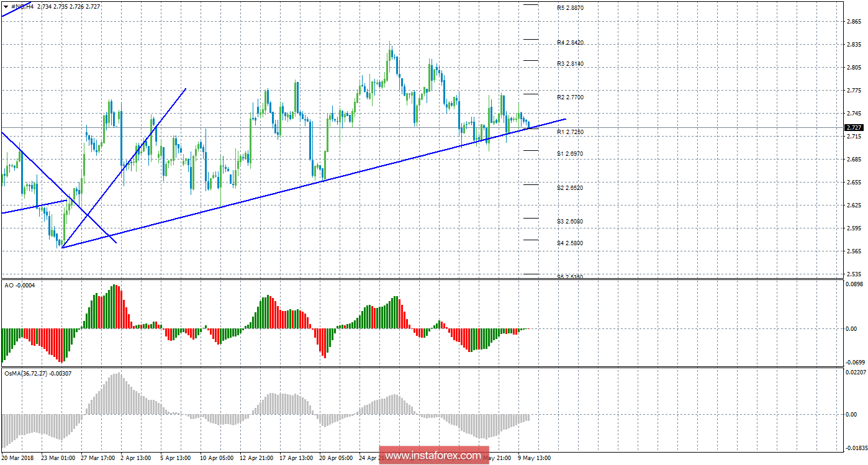Click the 2.685 price axis value

[853, 160]
